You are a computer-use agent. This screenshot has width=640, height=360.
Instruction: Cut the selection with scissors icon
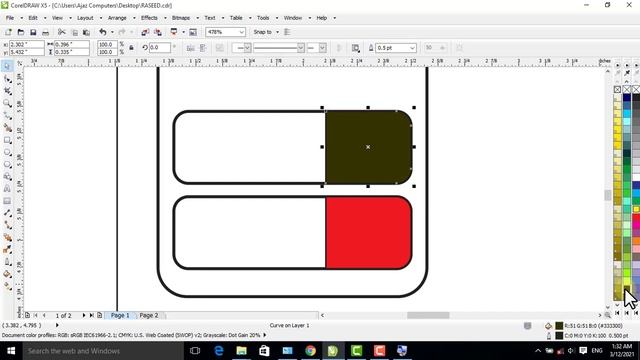click(62, 32)
